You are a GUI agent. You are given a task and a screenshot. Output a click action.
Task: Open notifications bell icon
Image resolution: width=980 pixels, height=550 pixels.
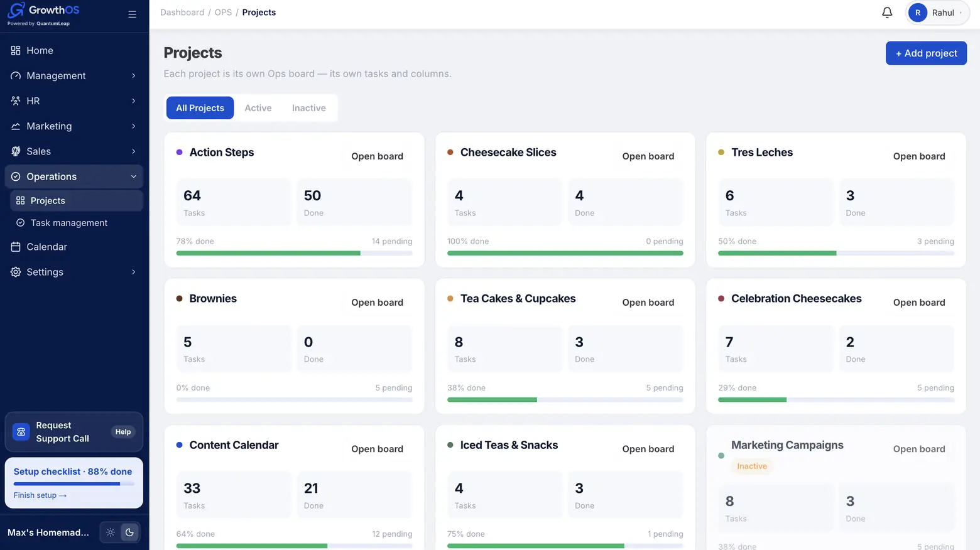(x=887, y=13)
